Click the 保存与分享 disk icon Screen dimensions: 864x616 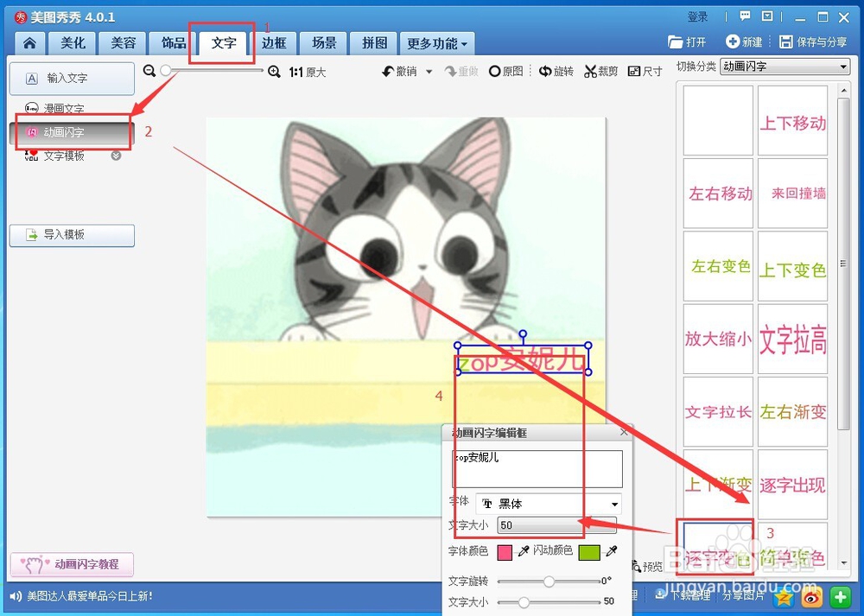785,41
